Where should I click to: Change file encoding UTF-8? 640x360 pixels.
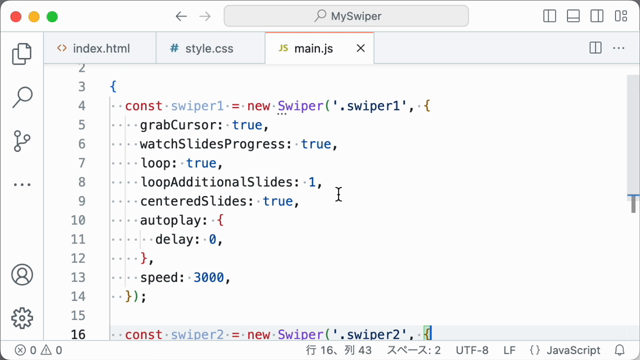(472, 350)
